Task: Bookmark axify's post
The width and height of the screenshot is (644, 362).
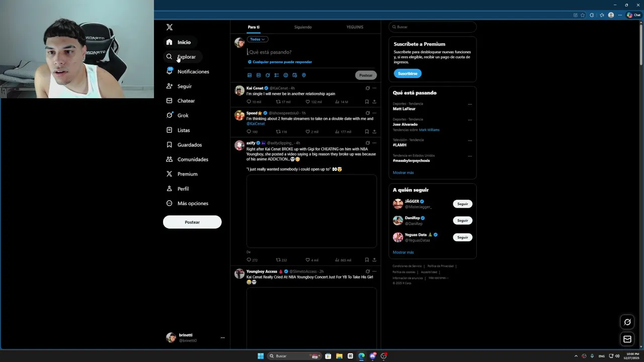Action: (367, 260)
